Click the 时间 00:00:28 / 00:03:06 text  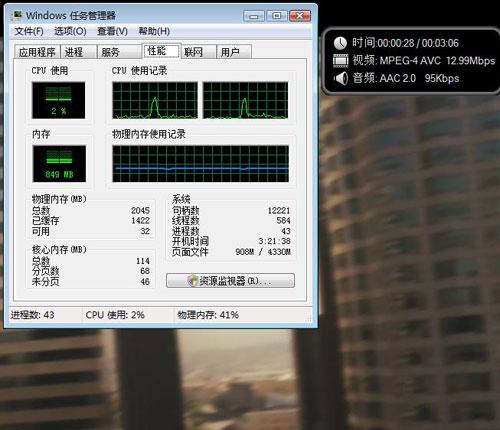(405, 43)
